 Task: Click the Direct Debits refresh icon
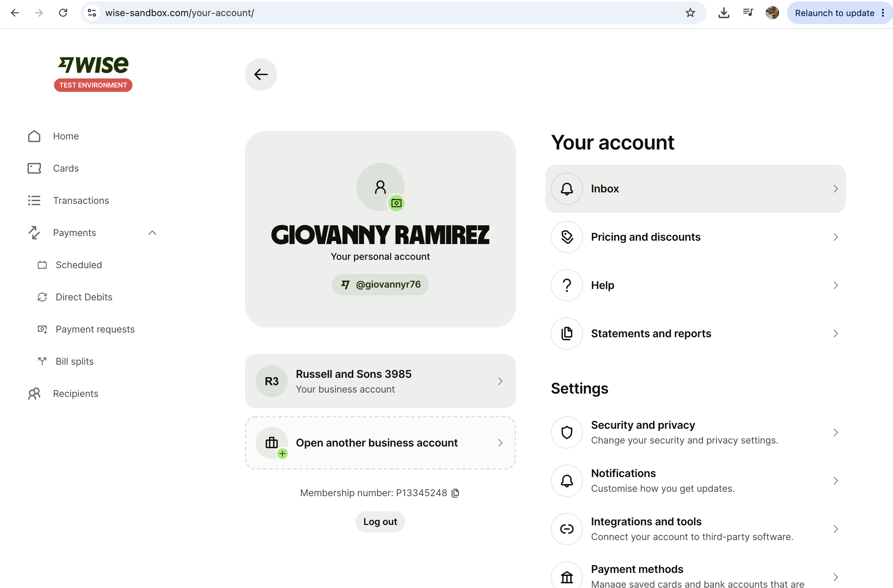(x=42, y=297)
